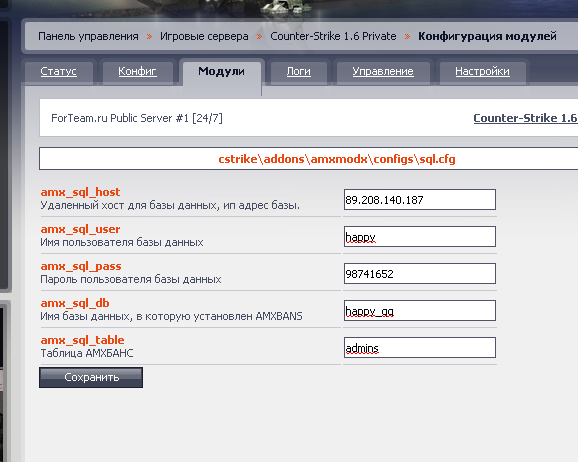Click the Таблица АМХБАНС description

[x=87, y=353]
